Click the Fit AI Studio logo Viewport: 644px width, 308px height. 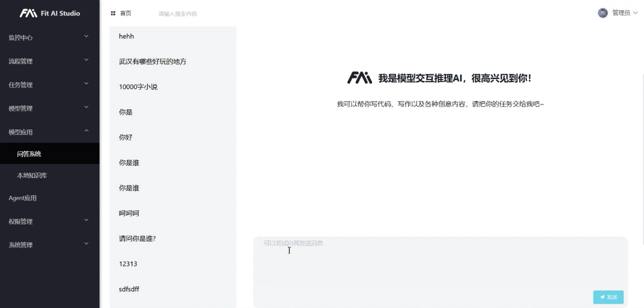click(50, 13)
